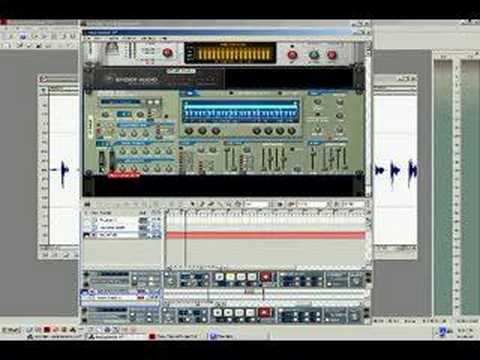Click the red knob right of the green vocoder knob
Image resolution: width=480 pixels, height=360 pixels.
(332, 54)
